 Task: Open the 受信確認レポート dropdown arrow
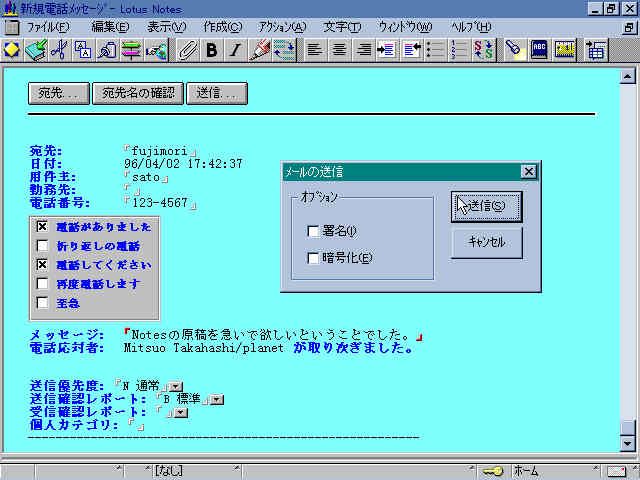coord(181,413)
